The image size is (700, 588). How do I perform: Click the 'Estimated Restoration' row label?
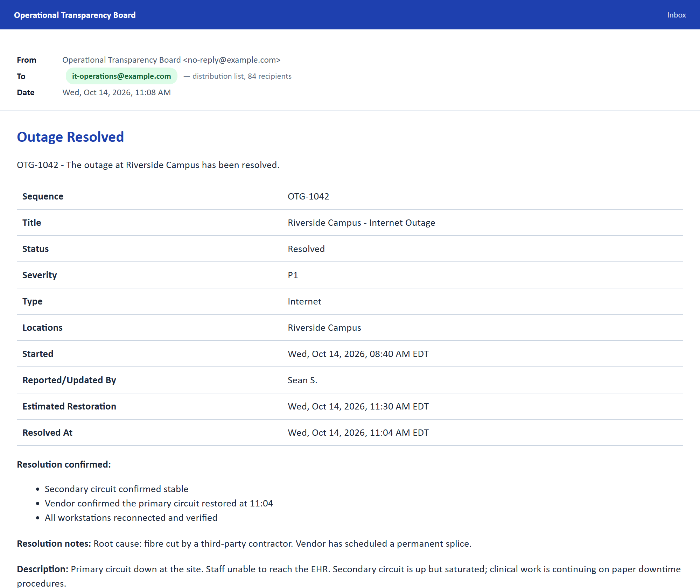[69, 406]
